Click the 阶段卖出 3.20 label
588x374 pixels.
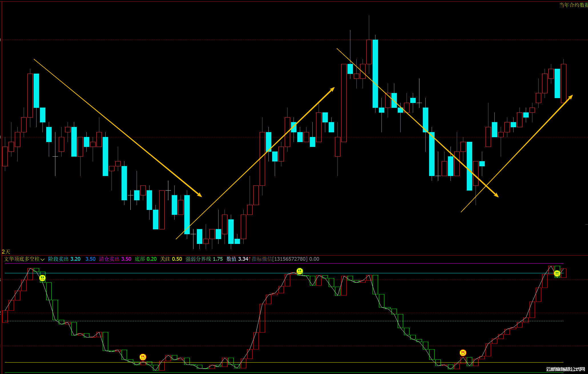[x=64, y=259]
